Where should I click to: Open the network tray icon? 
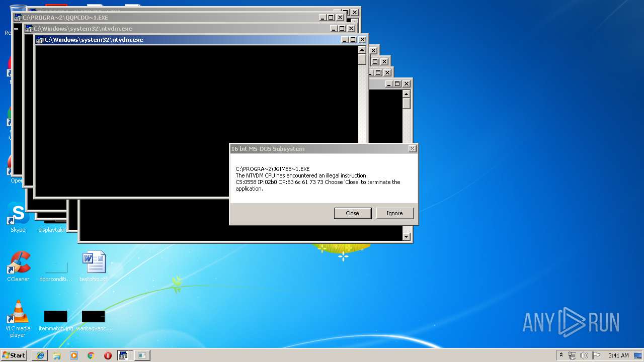tap(572, 355)
